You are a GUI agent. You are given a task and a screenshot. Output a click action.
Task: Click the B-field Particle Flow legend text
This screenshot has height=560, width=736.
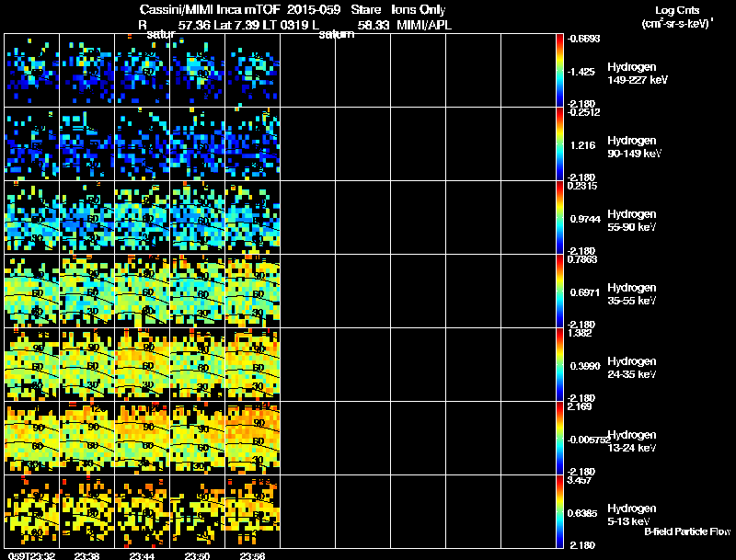coord(686,532)
